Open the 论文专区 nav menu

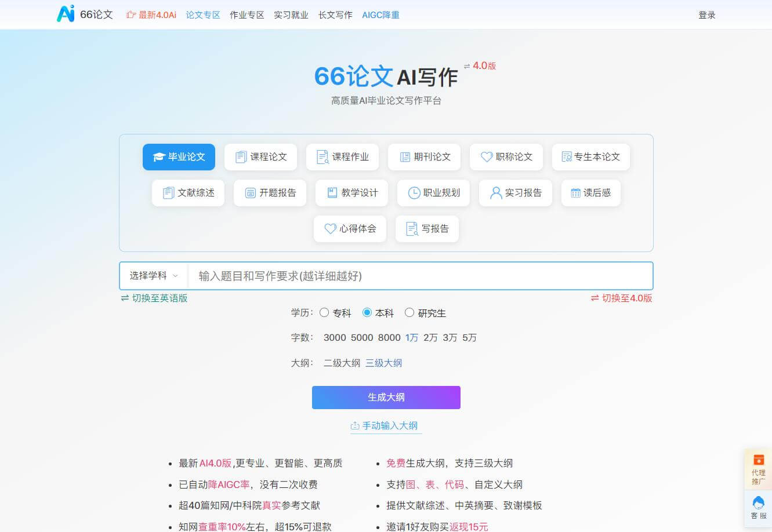203,15
